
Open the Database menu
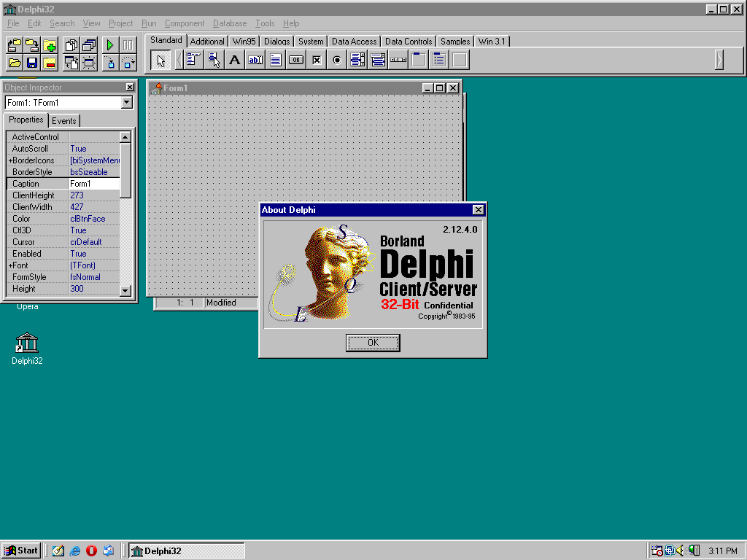(230, 23)
